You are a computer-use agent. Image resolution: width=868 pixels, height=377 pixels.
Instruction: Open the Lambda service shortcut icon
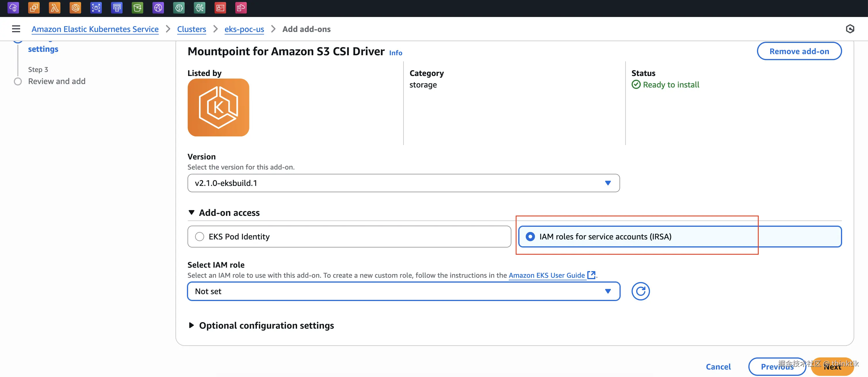55,8
